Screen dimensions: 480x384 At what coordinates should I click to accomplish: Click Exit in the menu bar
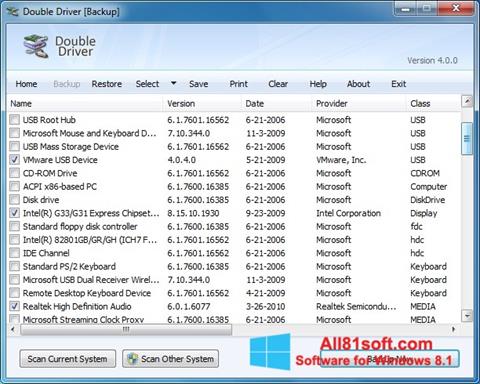tap(399, 84)
